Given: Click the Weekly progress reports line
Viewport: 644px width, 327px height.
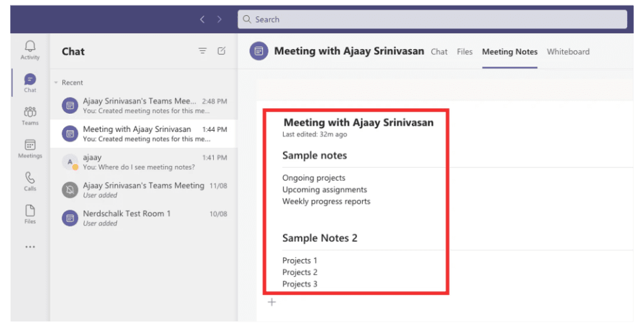Looking at the screenshot, I should [x=326, y=201].
